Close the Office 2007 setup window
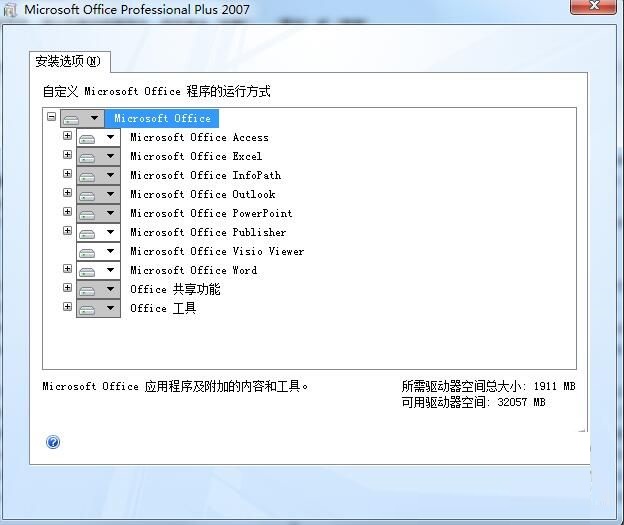This screenshot has width=624, height=525. [594, 6]
